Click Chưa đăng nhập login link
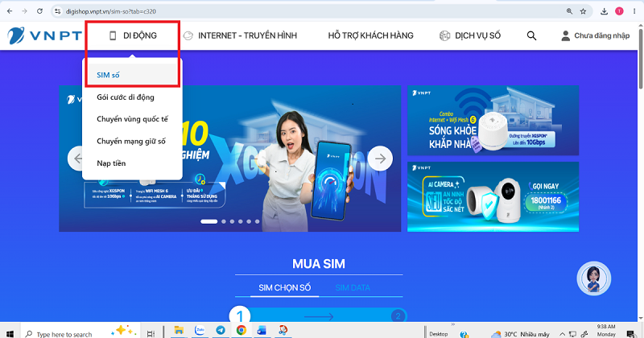644x338 pixels. 601,35
